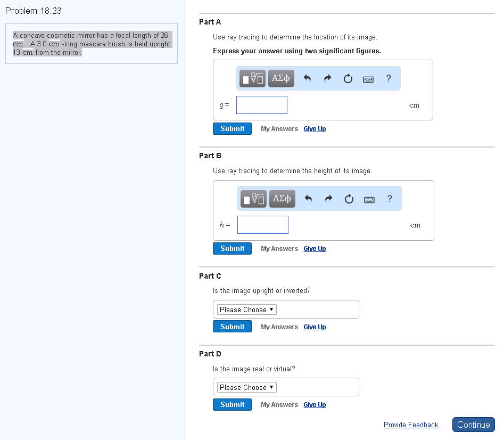Open Greek symbols menu in Part B

click(x=282, y=199)
